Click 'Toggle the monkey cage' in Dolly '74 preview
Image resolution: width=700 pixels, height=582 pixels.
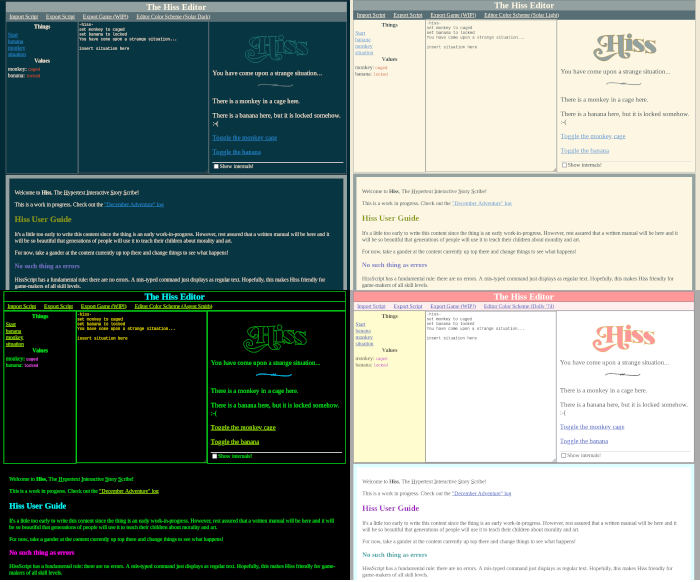592,427
